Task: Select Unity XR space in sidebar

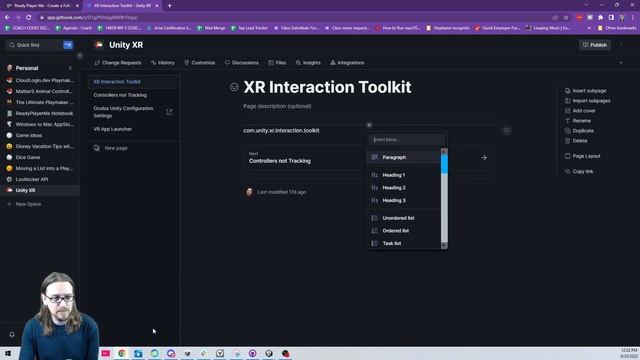Action: tap(40, 190)
